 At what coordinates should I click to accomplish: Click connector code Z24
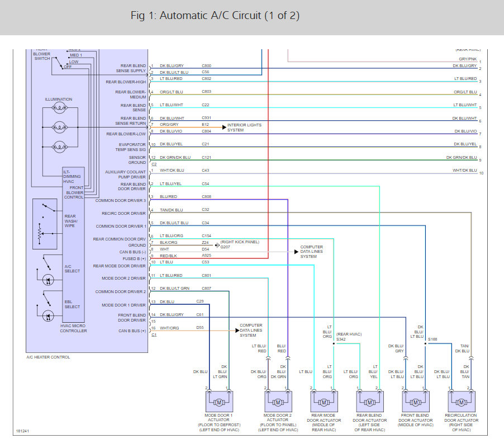[x=206, y=243]
